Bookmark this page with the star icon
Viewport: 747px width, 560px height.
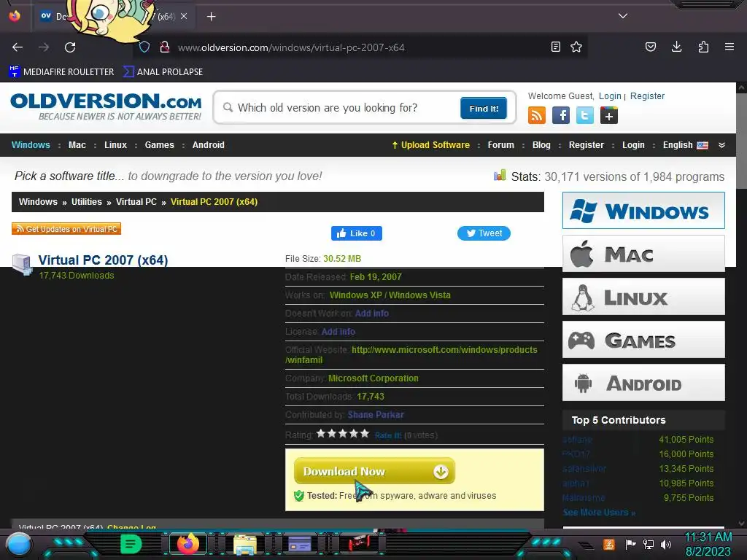[576, 47]
